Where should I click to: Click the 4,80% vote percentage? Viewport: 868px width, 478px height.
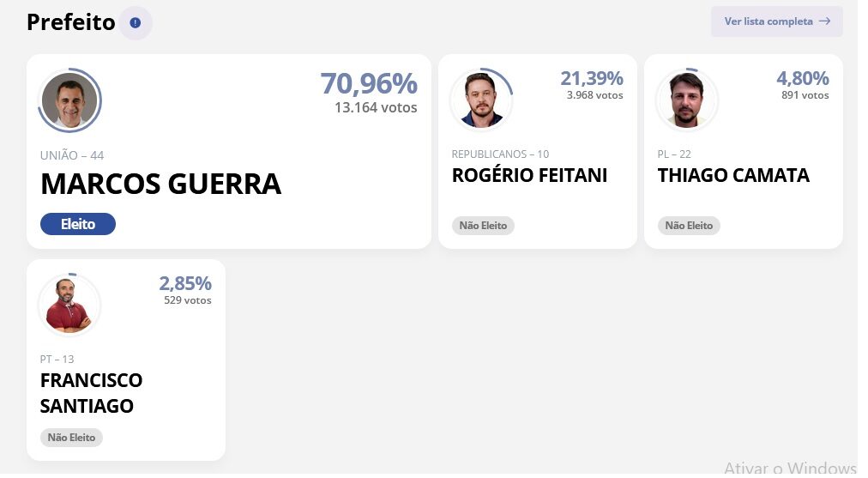(803, 78)
